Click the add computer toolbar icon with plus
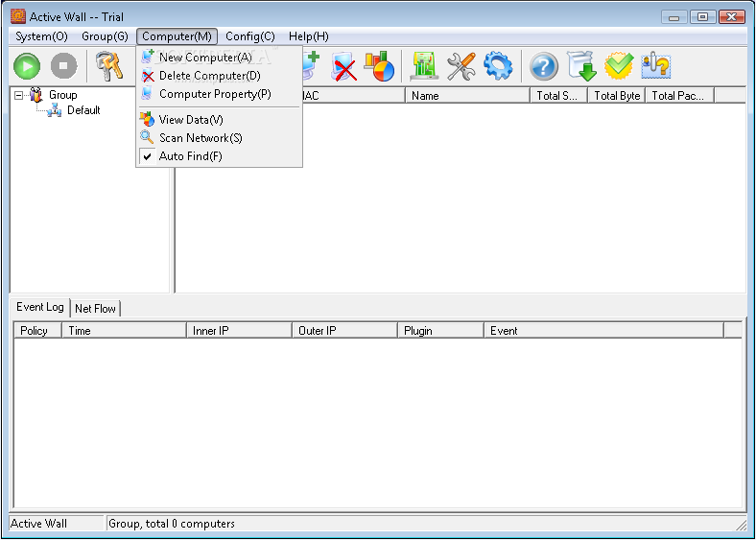 click(x=311, y=65)
